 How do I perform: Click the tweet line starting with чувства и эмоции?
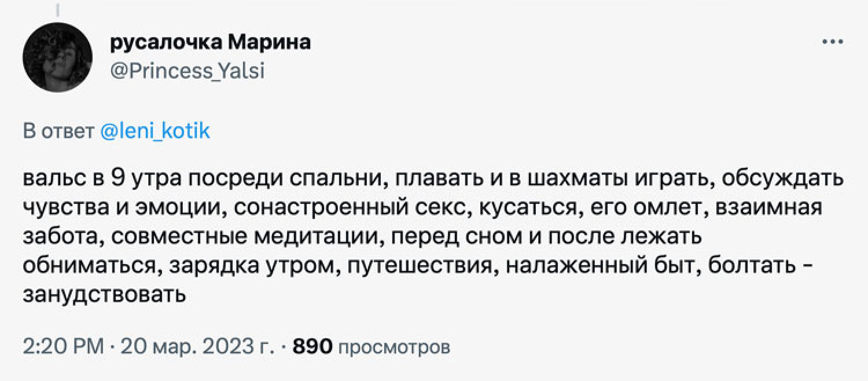(422, 207)
